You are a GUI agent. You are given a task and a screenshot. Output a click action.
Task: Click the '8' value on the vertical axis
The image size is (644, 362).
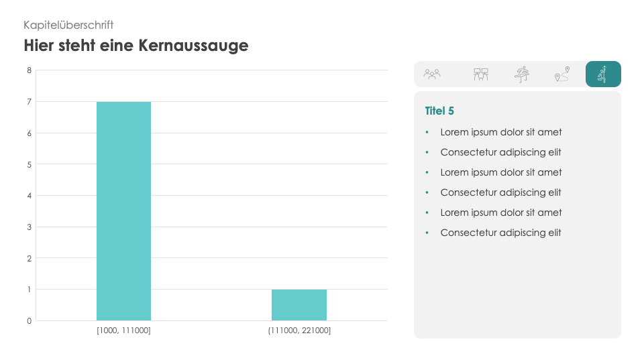click(x=30, y=70)
